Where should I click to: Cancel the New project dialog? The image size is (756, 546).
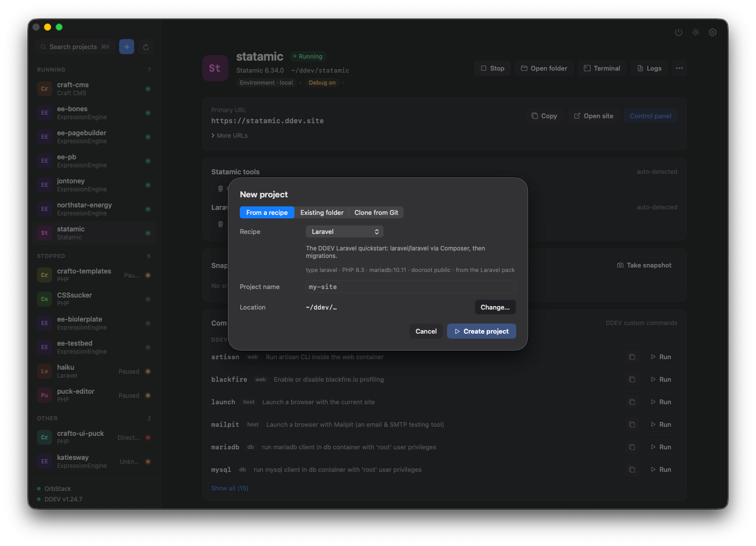[x=426, y=331]
